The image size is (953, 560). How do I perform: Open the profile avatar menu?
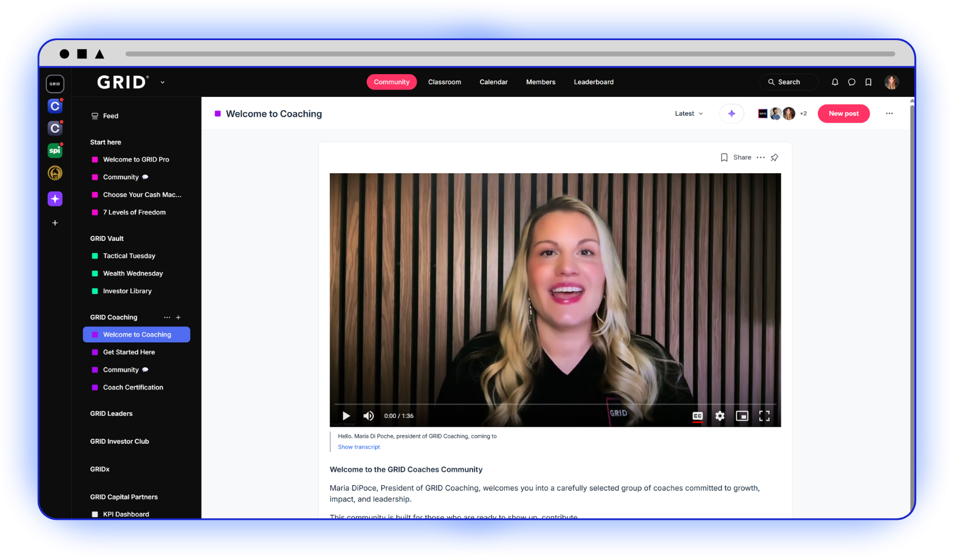[892, 82]
